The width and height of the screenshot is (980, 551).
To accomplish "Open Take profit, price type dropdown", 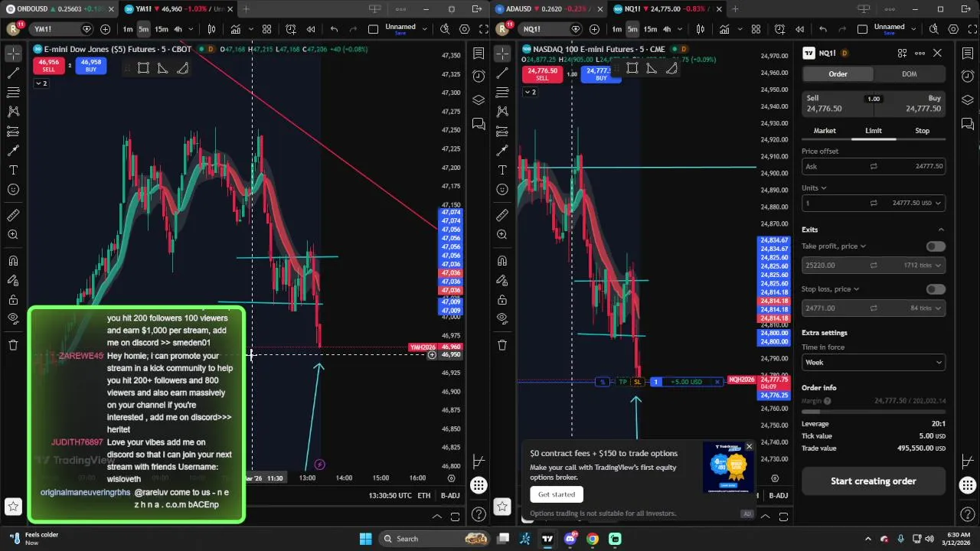I will click(834, 246).
